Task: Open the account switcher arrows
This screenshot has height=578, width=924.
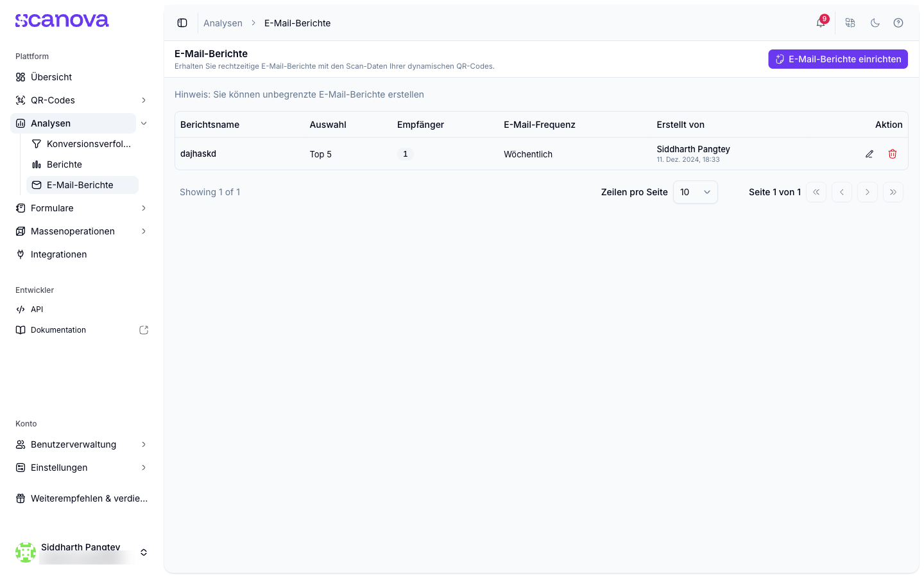Action: pyautogui.click(x=144, y=552)
